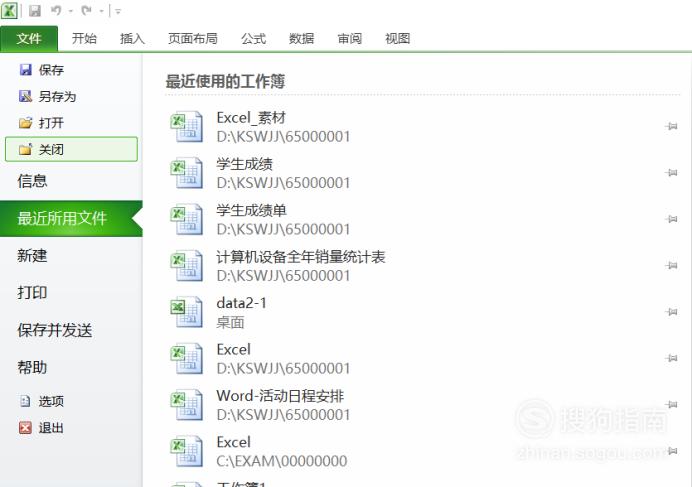Screen dimensions: 692x487
Task: Switch to the 视图 ribbon tab
Action: [x=398, y=38]
